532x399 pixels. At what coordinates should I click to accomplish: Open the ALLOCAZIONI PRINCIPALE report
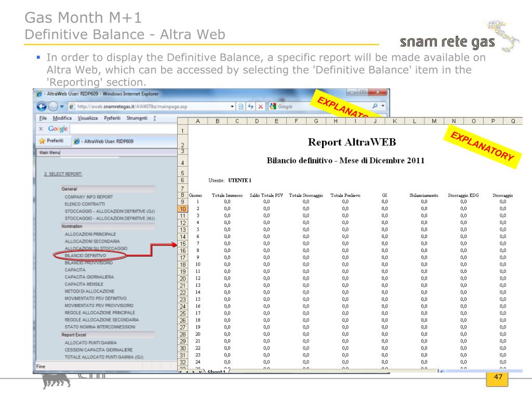coord(90,234)
